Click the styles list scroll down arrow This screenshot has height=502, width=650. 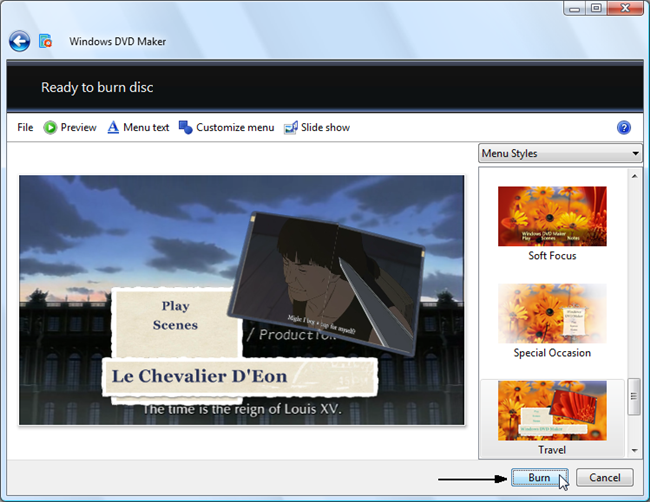[634, 450]
